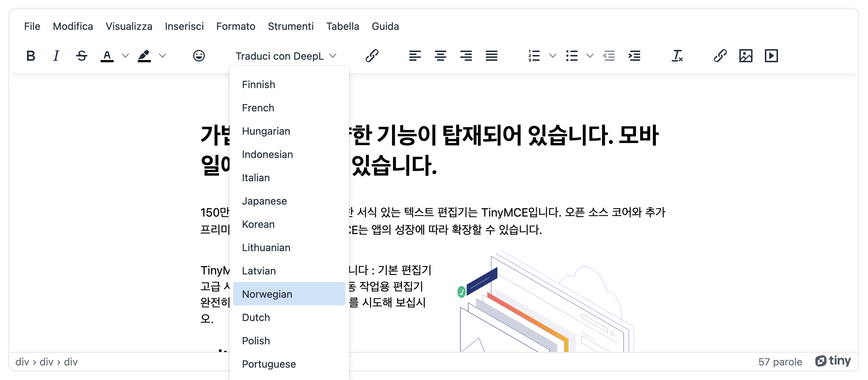The height and width of the screenshot is (380, 868).
Task: Center align the text
Action: (441, 56)
